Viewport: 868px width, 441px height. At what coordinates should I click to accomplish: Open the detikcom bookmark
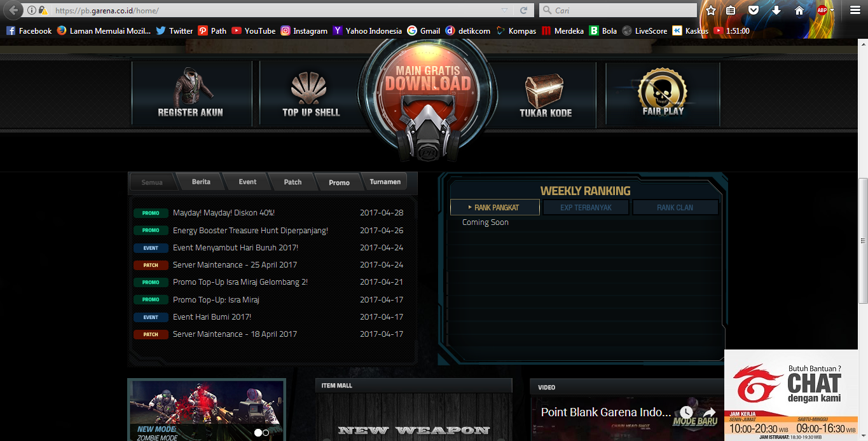click(468, 31)
